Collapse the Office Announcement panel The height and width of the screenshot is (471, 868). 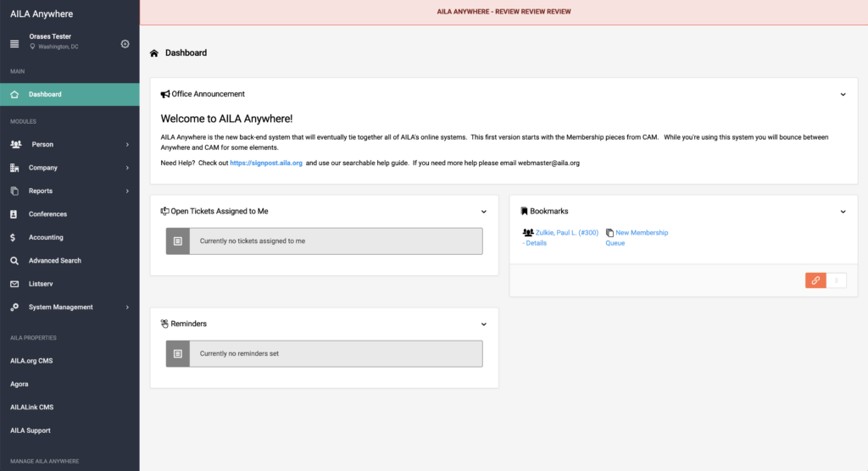tap(843, 95)
